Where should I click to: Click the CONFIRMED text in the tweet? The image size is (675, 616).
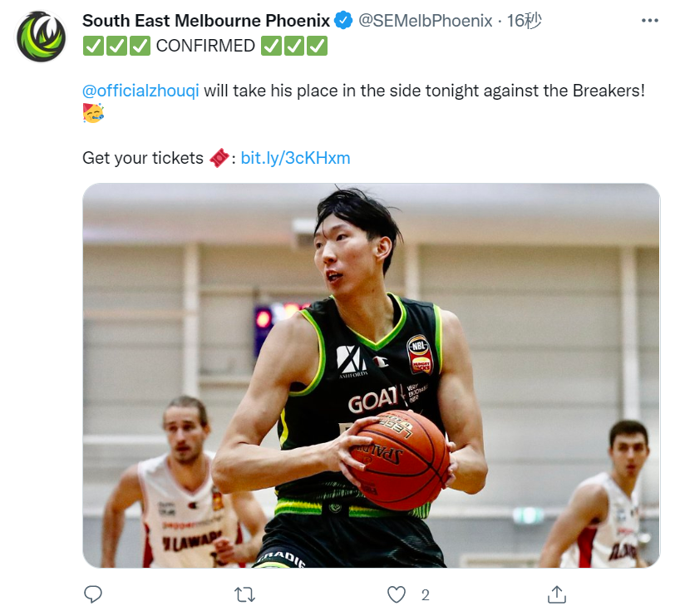click(x=205, y=46)
